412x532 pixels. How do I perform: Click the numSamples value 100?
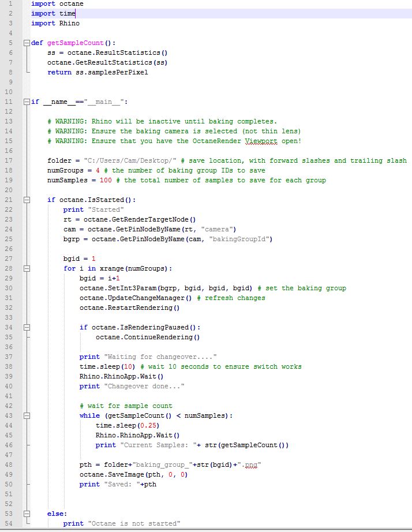(106, 181)
